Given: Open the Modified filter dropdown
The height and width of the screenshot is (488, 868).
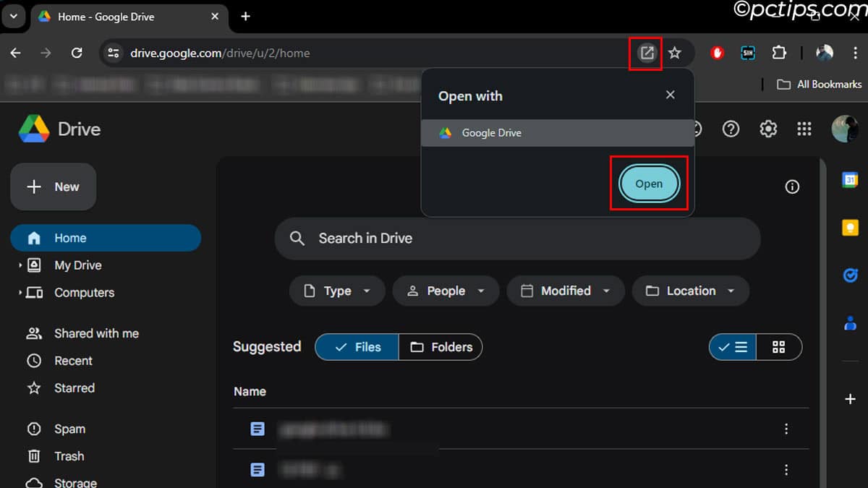Looking at the screenshot, I should click(x=566, y=291).
